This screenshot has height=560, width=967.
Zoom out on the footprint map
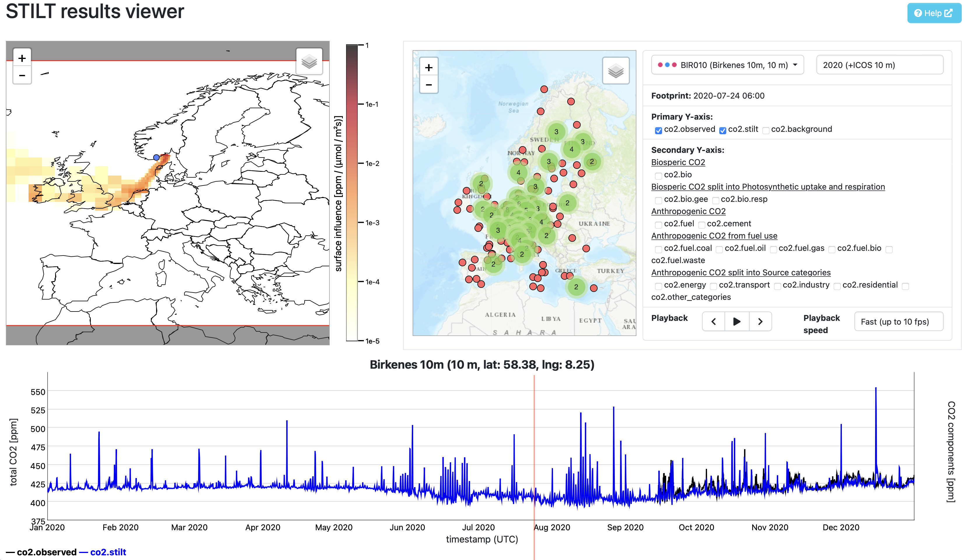point(22,76)
